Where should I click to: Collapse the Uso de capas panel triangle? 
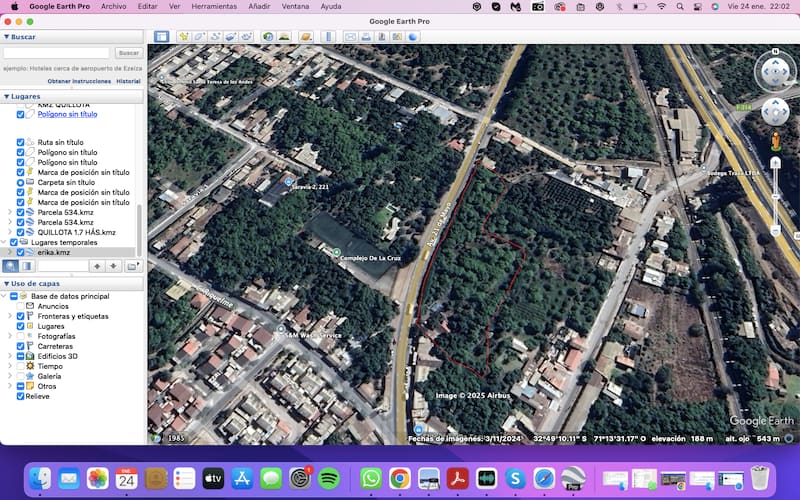(x=7, y=284)
